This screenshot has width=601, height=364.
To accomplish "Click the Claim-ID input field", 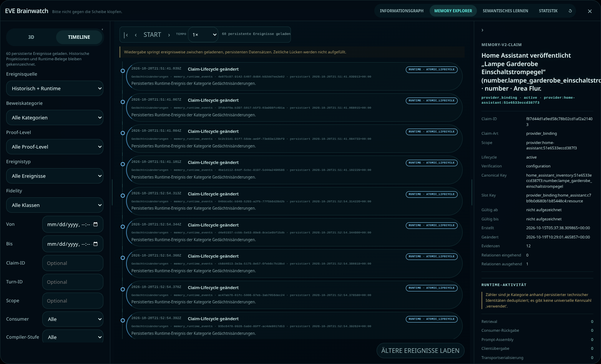I will [x=73, y=263].
